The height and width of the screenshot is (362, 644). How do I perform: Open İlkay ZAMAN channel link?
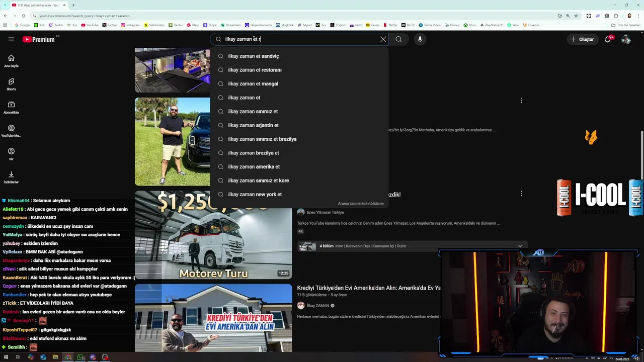tap(318, 306)
